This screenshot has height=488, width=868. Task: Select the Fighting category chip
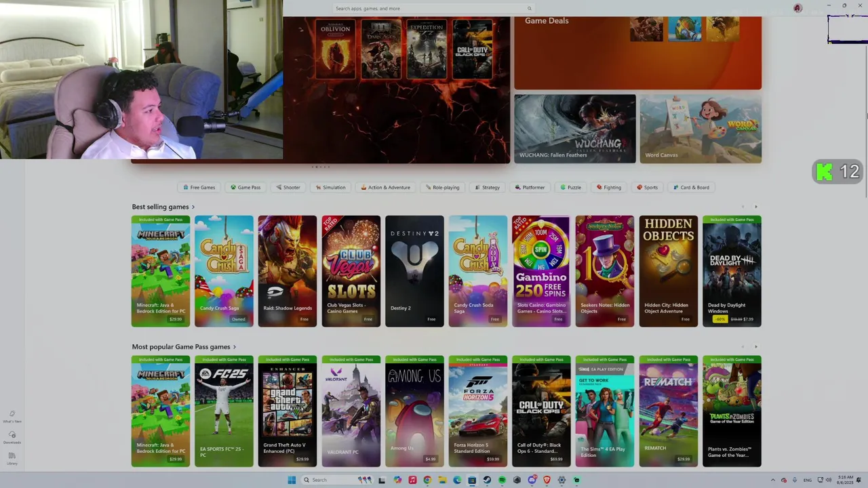coord(608,187)
